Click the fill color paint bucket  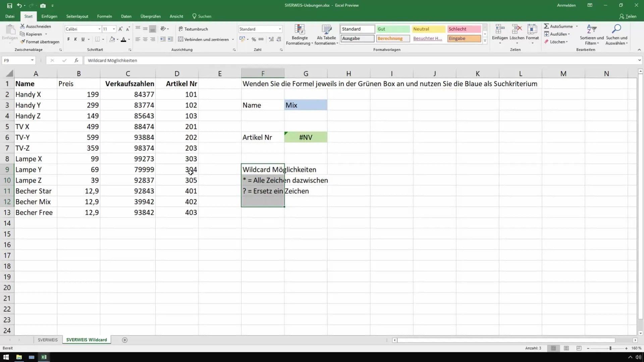coord(112,39)
